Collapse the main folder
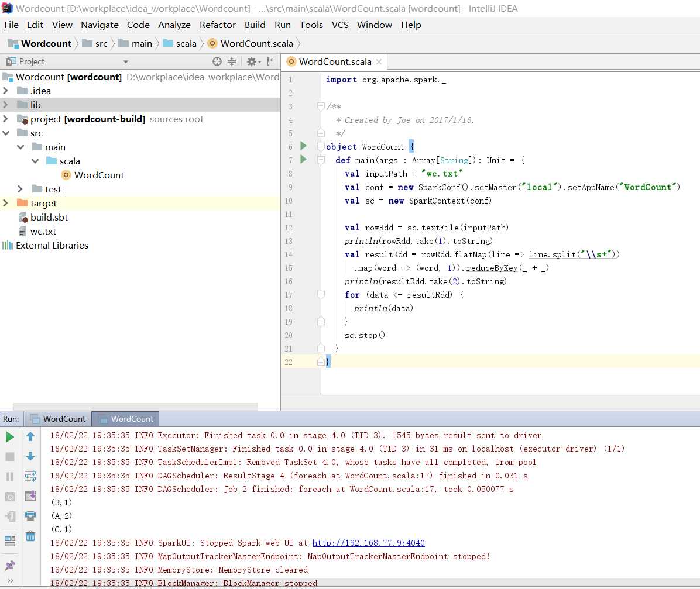700x589 pixels. coord(20,147)
